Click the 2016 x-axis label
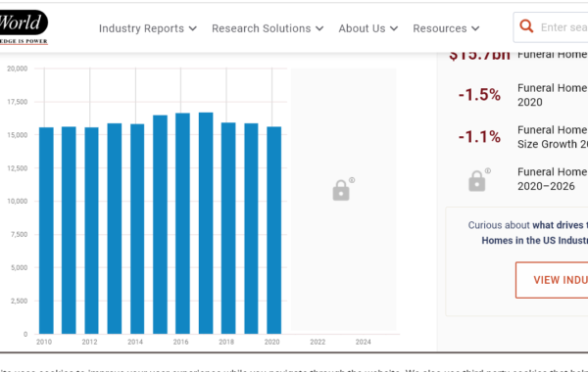Image resolution: width=588 pixels, height=372 pixels. pos(180,342)
